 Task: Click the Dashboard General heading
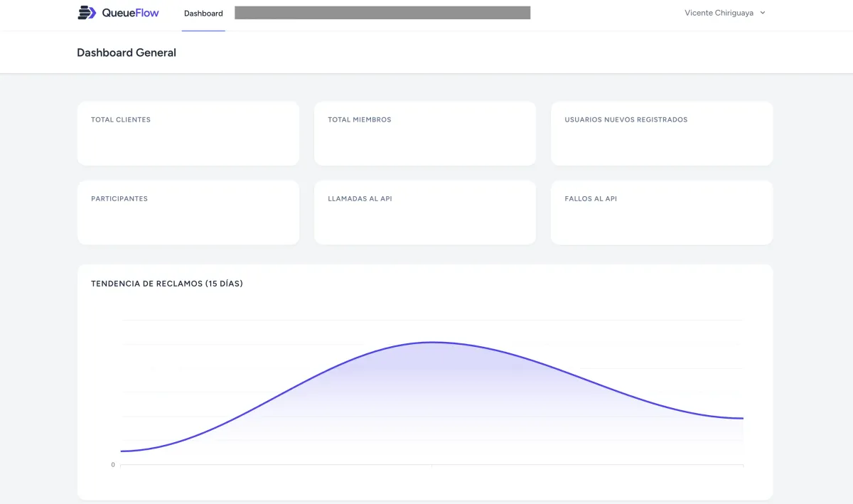pos(127,53)
